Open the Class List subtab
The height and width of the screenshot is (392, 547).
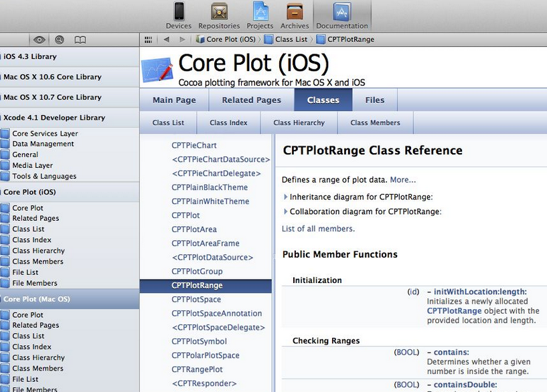point(168,122)
